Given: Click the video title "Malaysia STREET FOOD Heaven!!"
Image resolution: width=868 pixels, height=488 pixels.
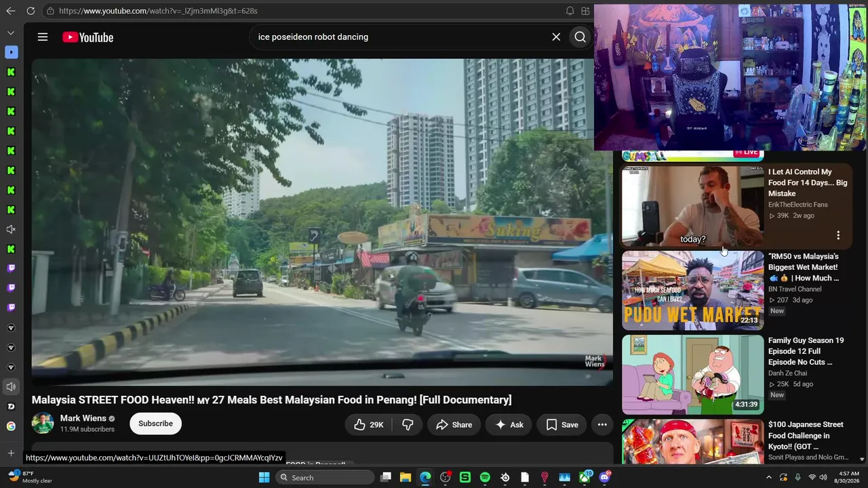Looking at the screenshot, I should pyautogui.click(x=271, y=400).
